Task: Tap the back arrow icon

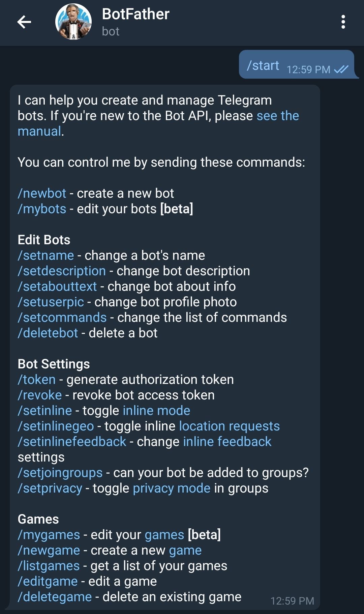Action: point(24,22)
